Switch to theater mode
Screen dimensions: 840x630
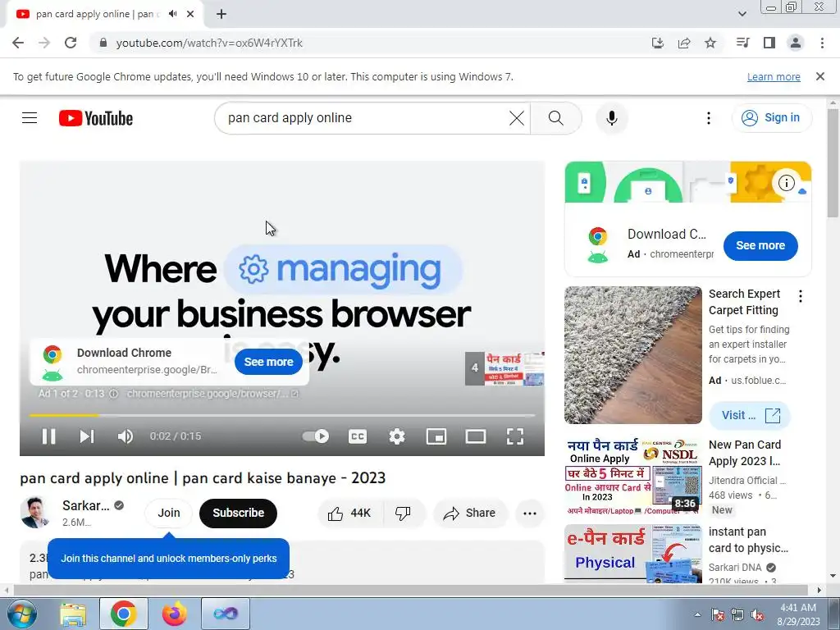tap(476, 436)
